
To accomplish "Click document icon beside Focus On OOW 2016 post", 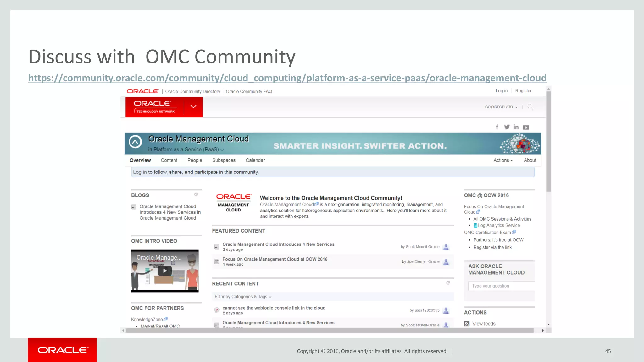I will coord(217,261).
